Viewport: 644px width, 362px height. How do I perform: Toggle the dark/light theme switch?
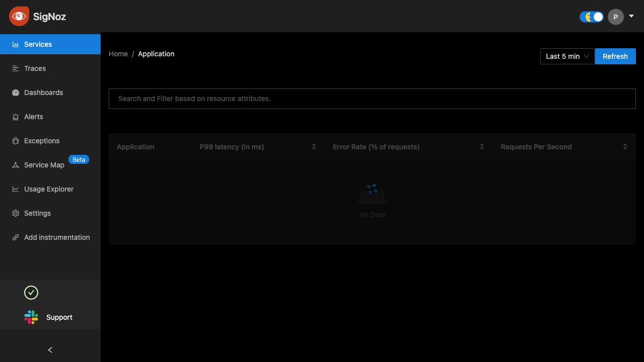coord(591,17)
